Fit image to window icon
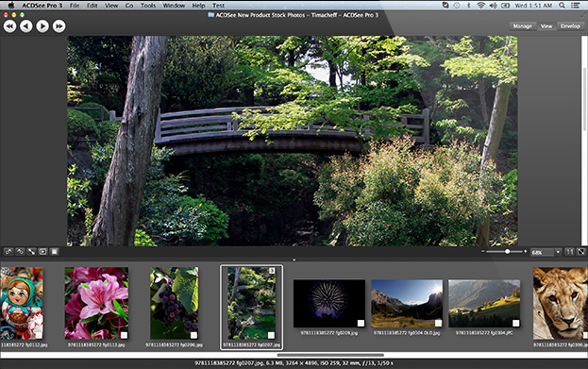The image size is (588, 369). (x=580, y=252)
